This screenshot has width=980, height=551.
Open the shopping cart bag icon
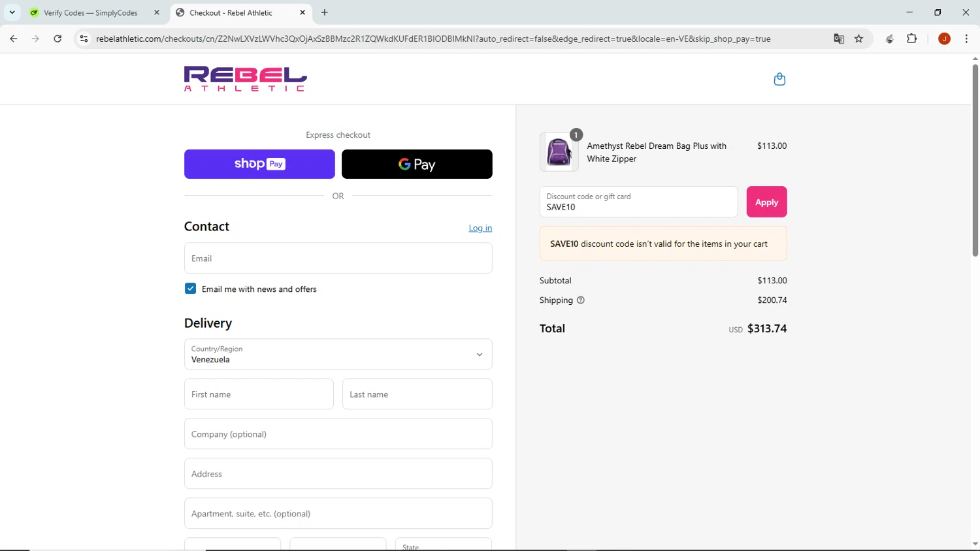point(779,79)
